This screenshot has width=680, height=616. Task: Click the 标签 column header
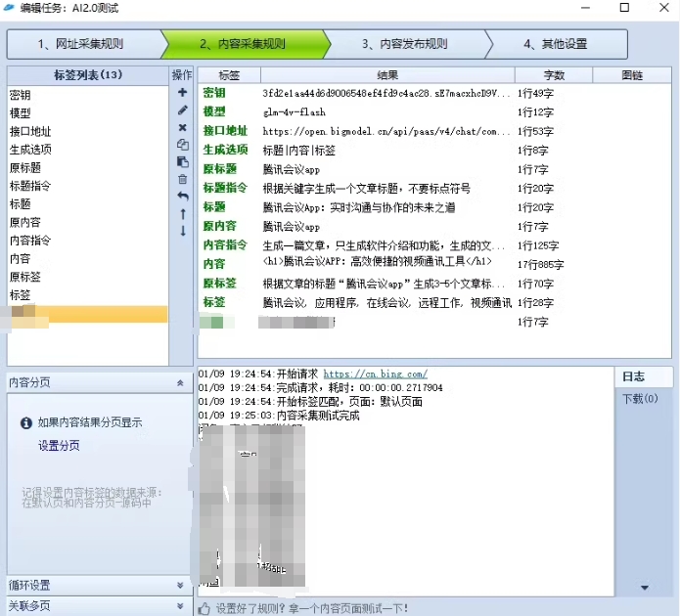click(x=229, y=75)
